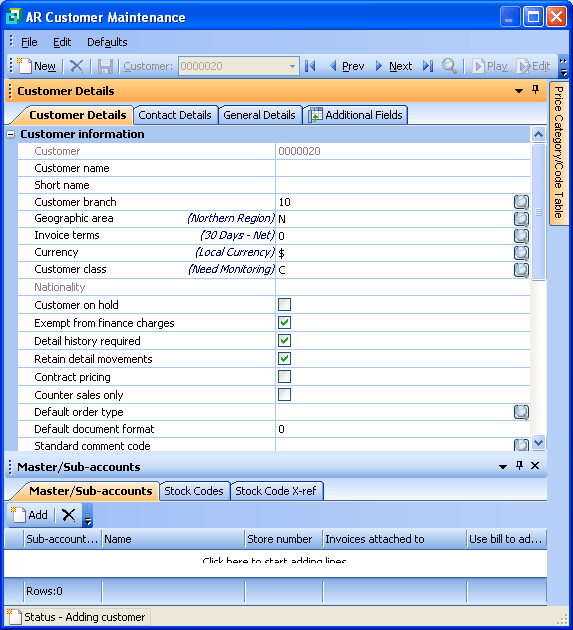Open sub-accounts toolbar overflow arrow
Image resolution: width=573 pixels, height=630 pixels.
click(87, 516)
